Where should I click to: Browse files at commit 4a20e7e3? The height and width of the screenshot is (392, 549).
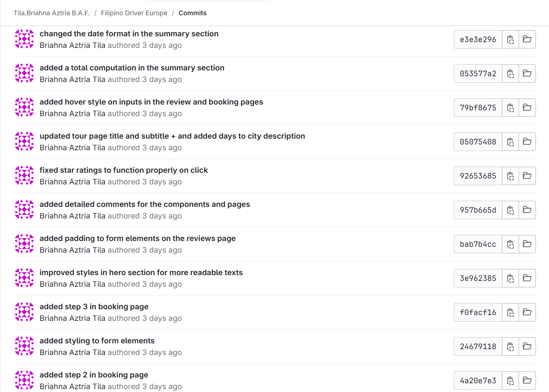tap(527, 381)
